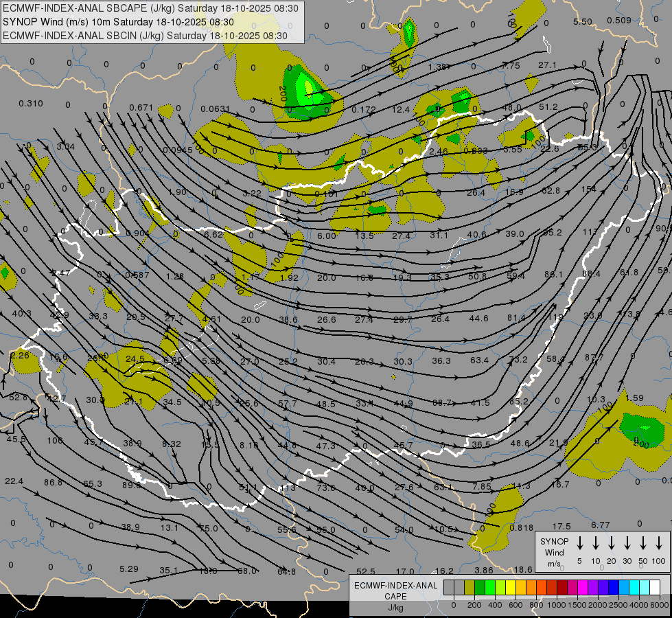The height and width of the screenshot is (618, 672).
Task: Click the map value 0.509
Action: [x=619, y=20]
